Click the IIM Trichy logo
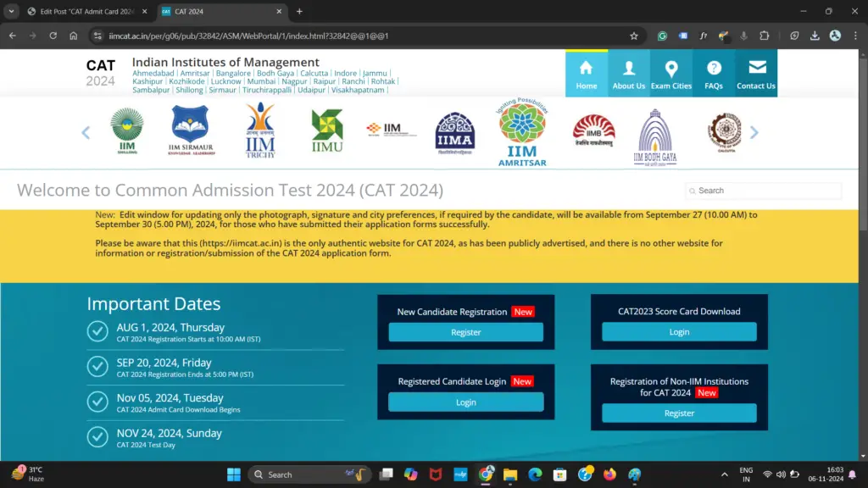Screen dimensions: 868x488 260,130
